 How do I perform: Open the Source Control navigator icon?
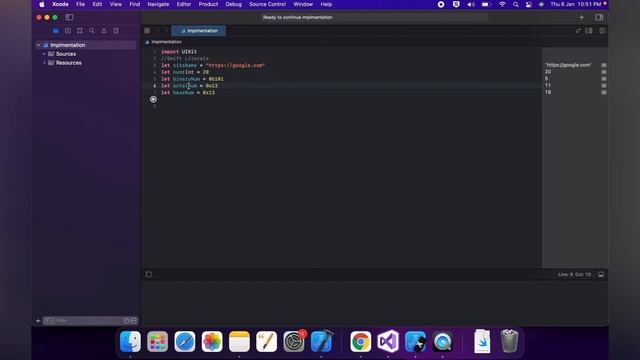click(68, 31)
